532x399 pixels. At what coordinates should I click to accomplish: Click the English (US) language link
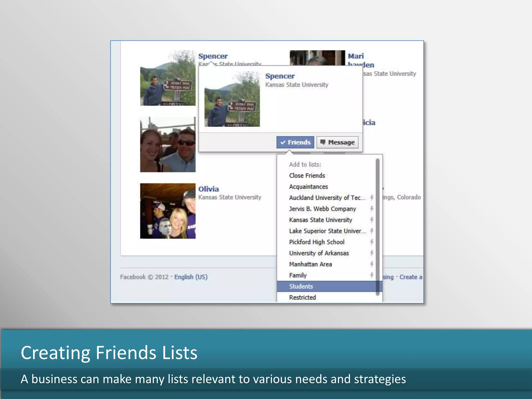coord(191,277)
